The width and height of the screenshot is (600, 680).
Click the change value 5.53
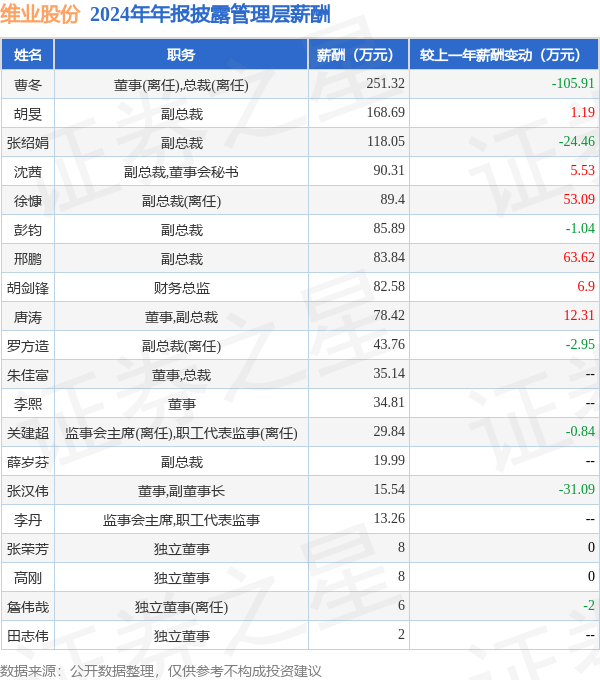pyautogui.click(x=582, y=170)
